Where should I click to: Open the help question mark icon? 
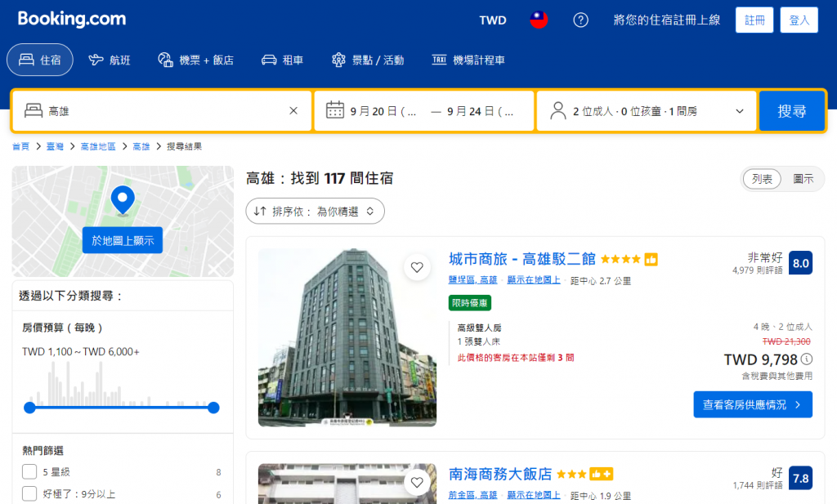581,20
